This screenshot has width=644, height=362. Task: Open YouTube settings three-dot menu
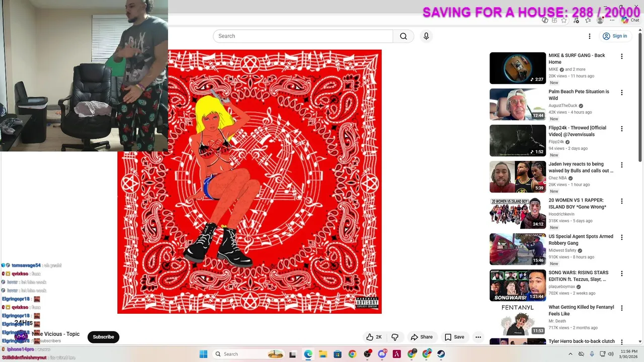(590, 36)
